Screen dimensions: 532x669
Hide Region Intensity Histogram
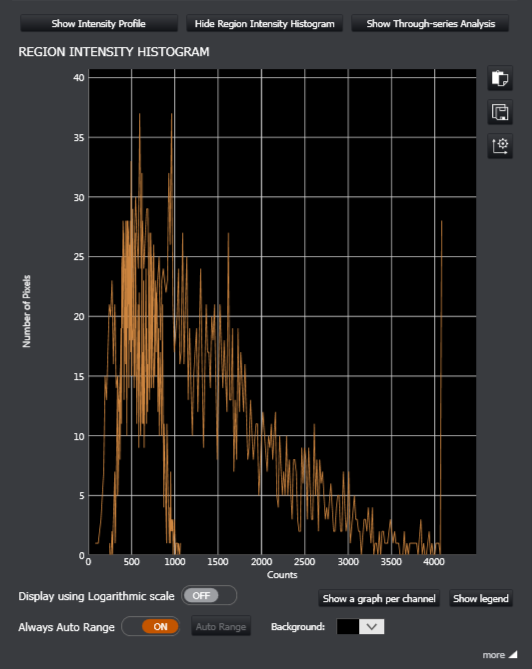tap(265, 23)
